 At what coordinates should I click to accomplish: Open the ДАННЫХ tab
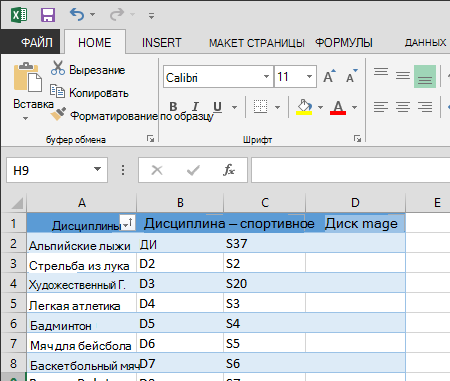coord(425,43)
